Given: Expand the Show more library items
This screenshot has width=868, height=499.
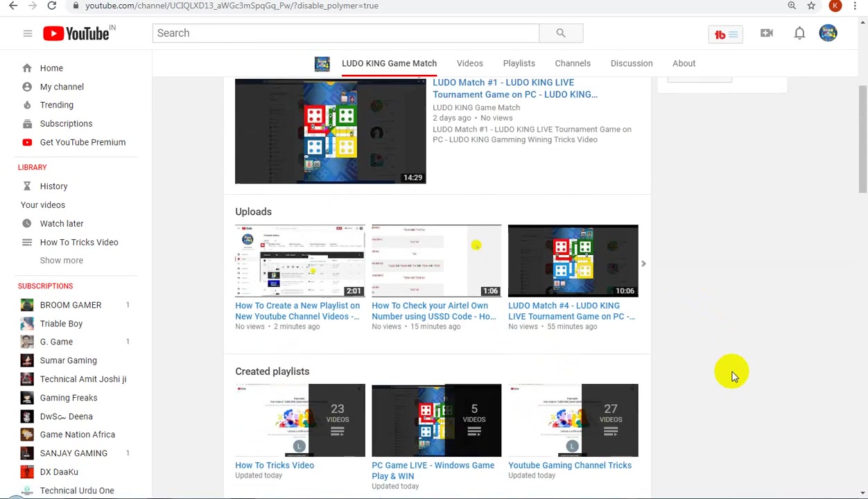Looking at the screenshot, I should coord(62,261).
